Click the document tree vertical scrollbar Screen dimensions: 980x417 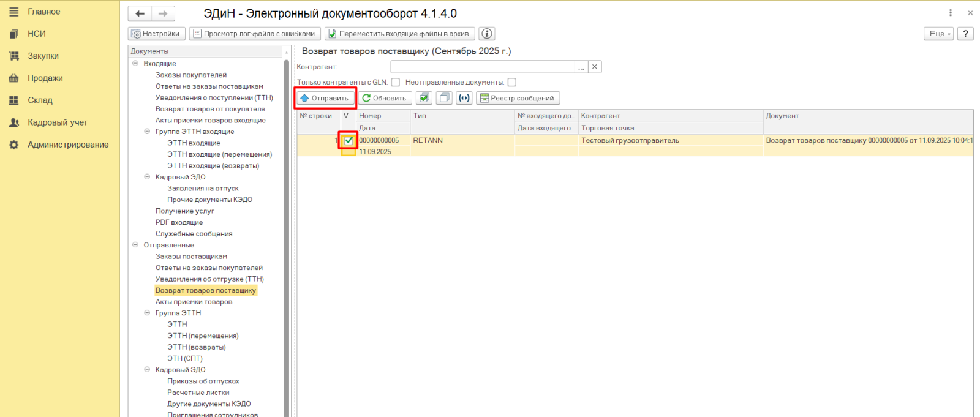(286, 233)
